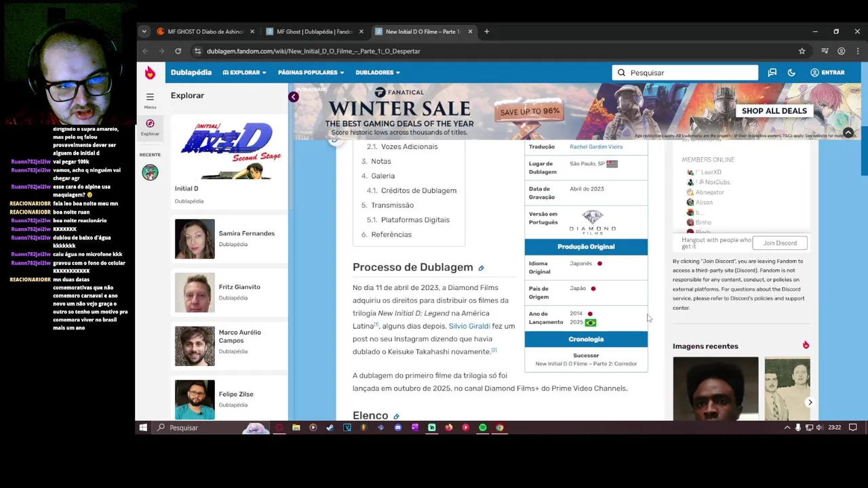The image size is (868, 488).
Task: Edit Processo de Dublagem section pencil icon
Action: pyautogui.click(x=481, y=268)
